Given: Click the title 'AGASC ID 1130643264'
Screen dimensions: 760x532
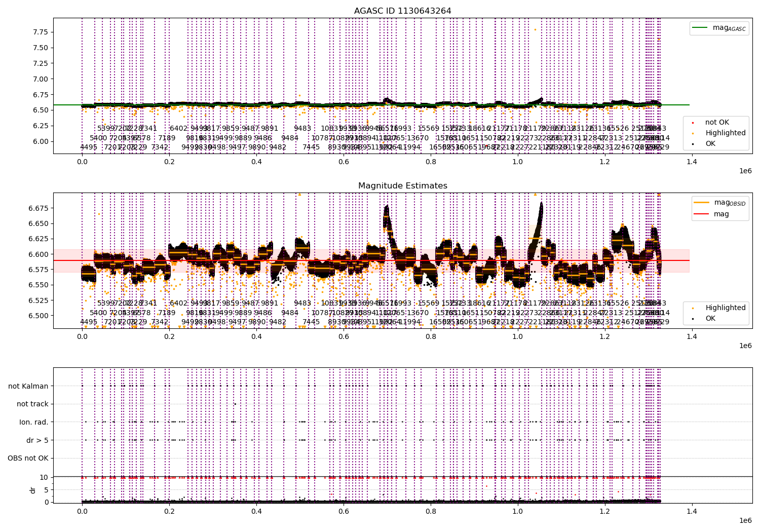Looking at the screenshot, I should tap(402, 11).
